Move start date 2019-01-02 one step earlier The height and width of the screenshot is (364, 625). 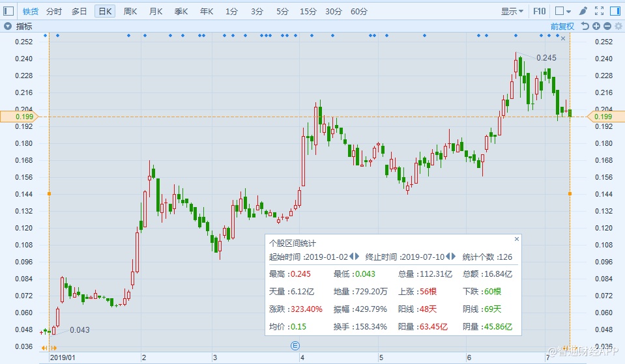tap(351, 257)
